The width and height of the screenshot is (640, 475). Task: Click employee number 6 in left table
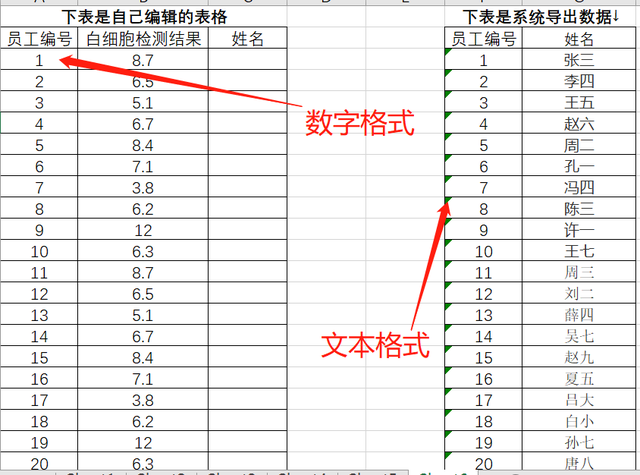39,166
